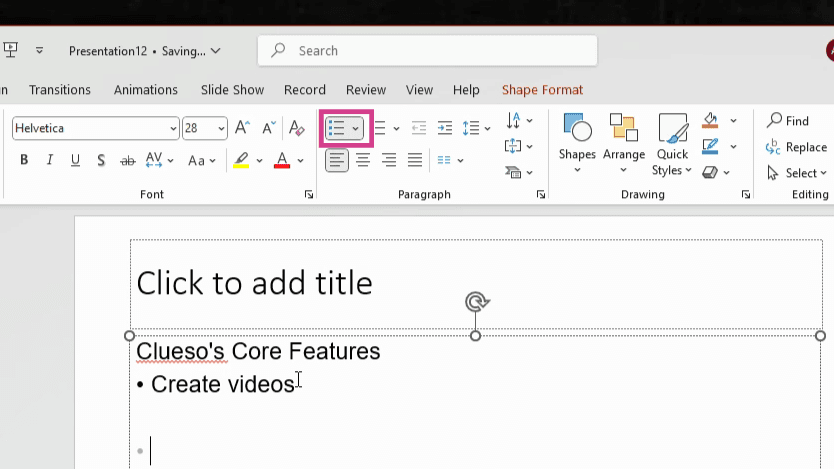The width and height of the screenshot is (834, 469).
Task: Click the 'Create videos' bullet text
Action: [x=223, y=384]
